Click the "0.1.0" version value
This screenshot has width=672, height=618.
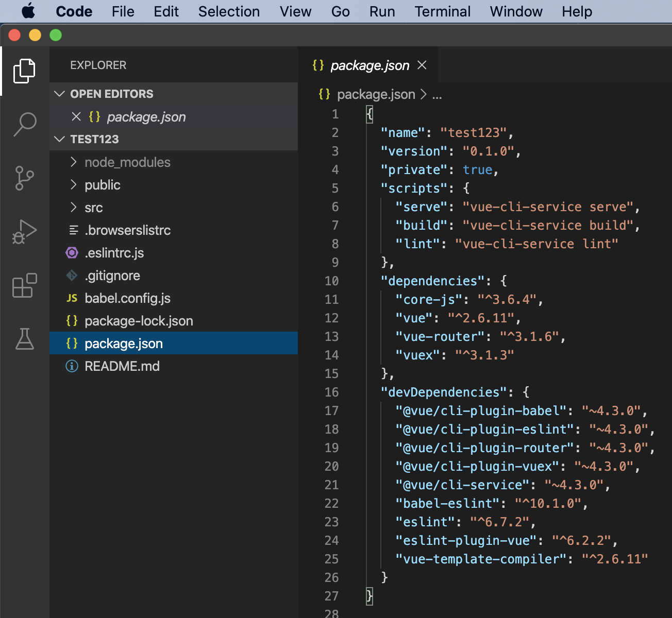pyautogui.click(x=489, y=151)
